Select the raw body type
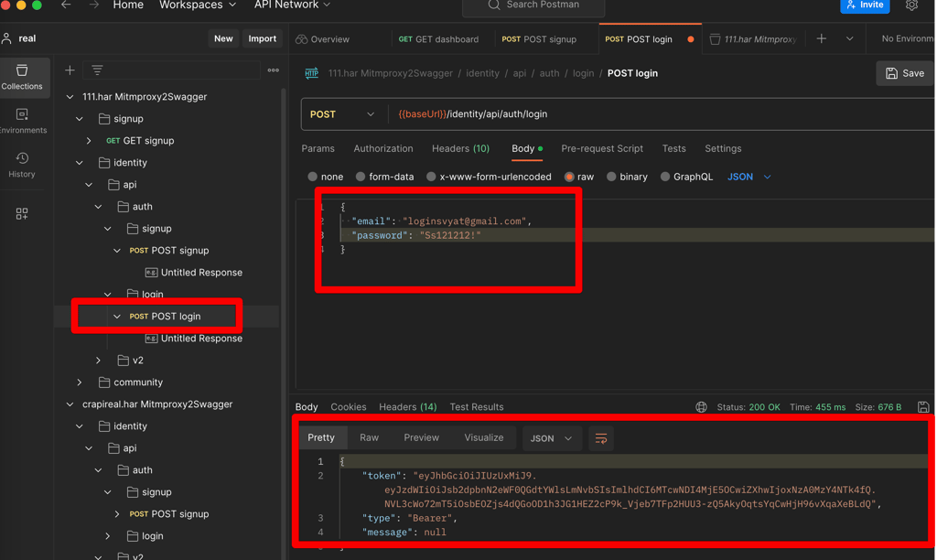 point(569,177)
